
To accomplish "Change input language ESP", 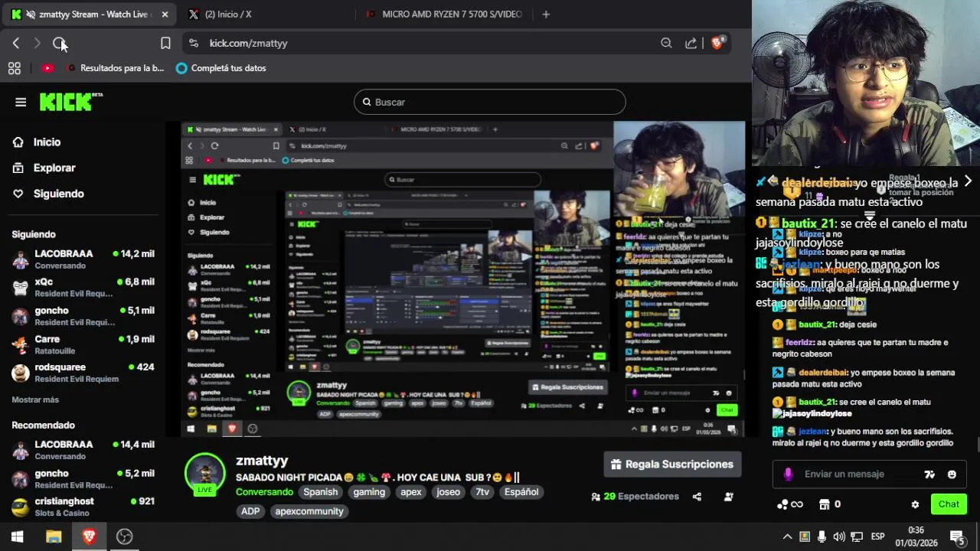I will [x=877, y=536].
